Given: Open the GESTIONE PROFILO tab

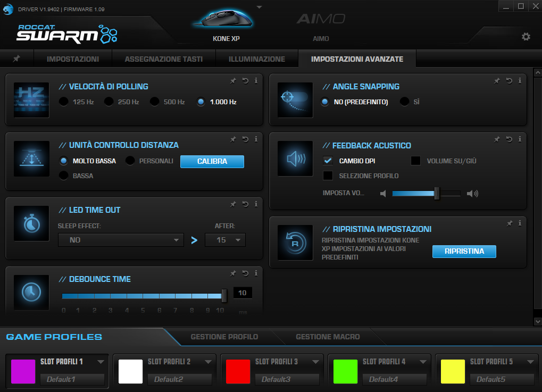Looking at the screenshot, I should (x=224, y=336).
